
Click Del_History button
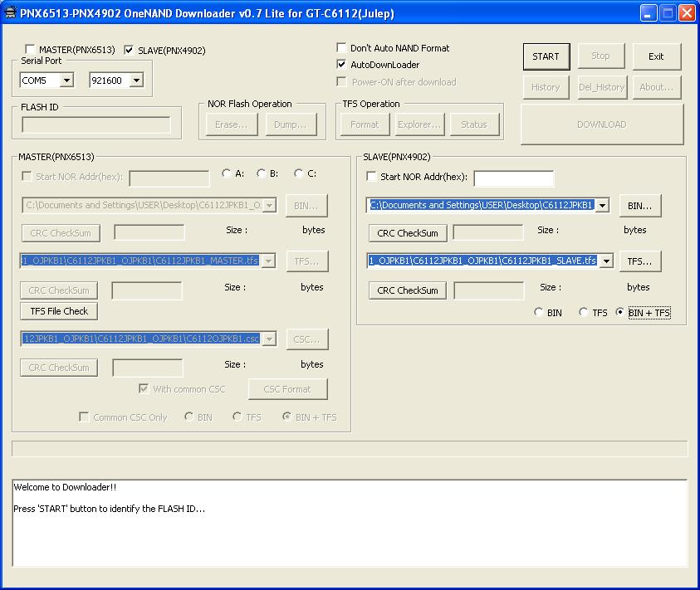tap(602, 87)
